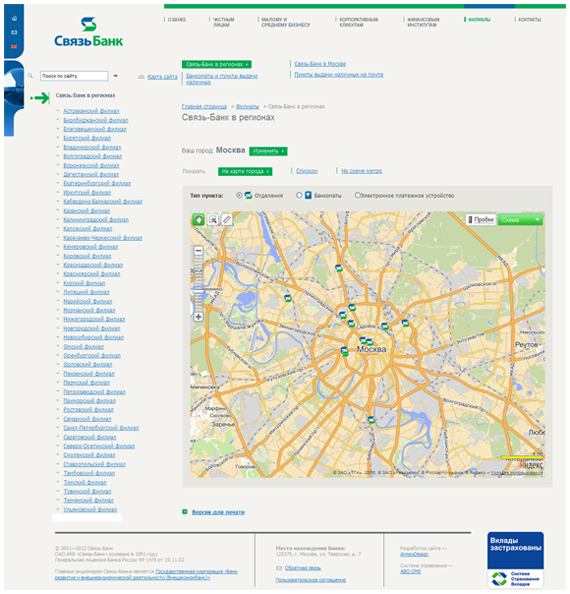Click the green Изменить city button

click(x=268, y=151)
